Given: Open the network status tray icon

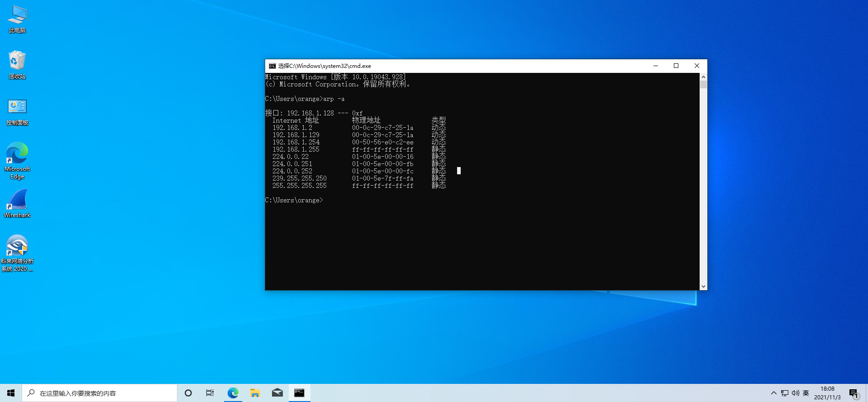Looking at the screenshot, I should coord(785,393).
